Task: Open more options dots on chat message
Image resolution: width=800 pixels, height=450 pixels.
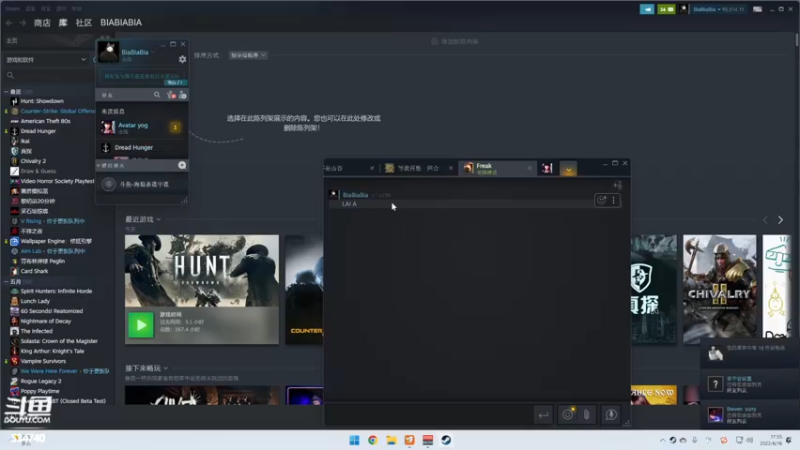Action: pos(613,201)
